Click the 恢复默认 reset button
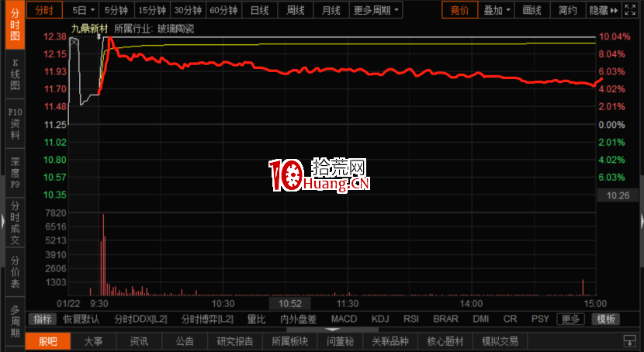This screenshot has height=352, width=644. point(81,319)
